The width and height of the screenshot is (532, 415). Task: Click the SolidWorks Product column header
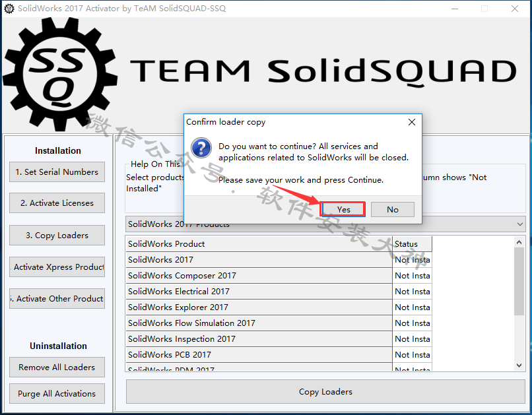pos(259,243)
